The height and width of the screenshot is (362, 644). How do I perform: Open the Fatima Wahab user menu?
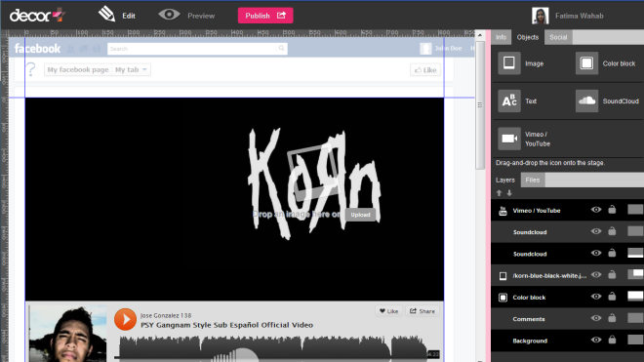pos(568,16)
